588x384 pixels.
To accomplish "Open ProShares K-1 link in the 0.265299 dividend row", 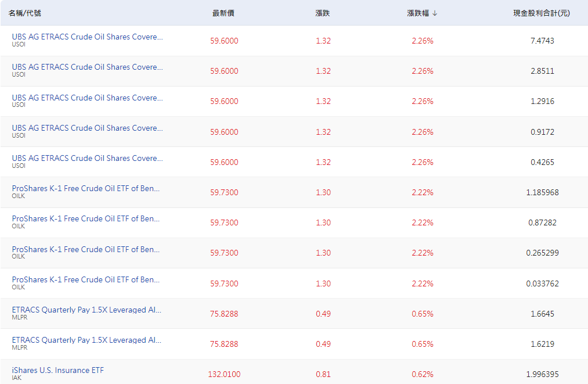I will click(x=86, y=249).
